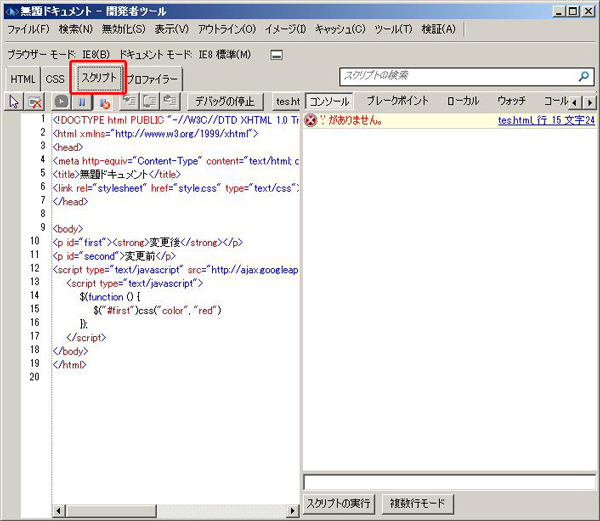Click the $(function () { line
This screenshot has height=521, width=600.
[110, 297]
